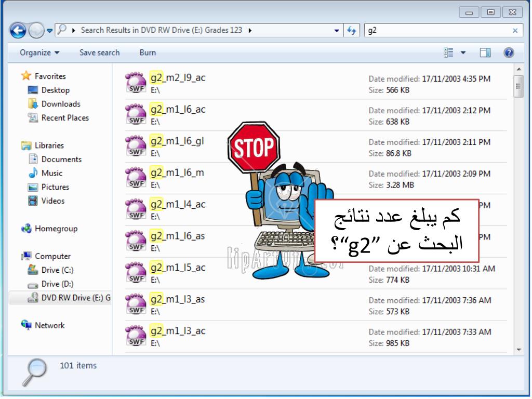
Task: Expand the address bar history dropdown
Action: tap(336, 31)
